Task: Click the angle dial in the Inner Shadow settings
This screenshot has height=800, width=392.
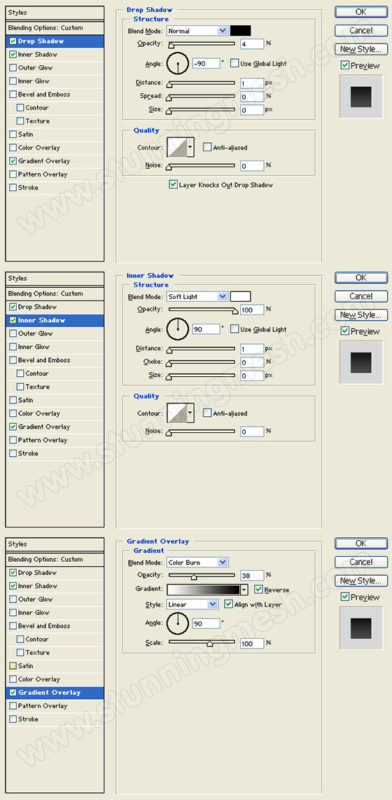Action: tap(178, 330)
